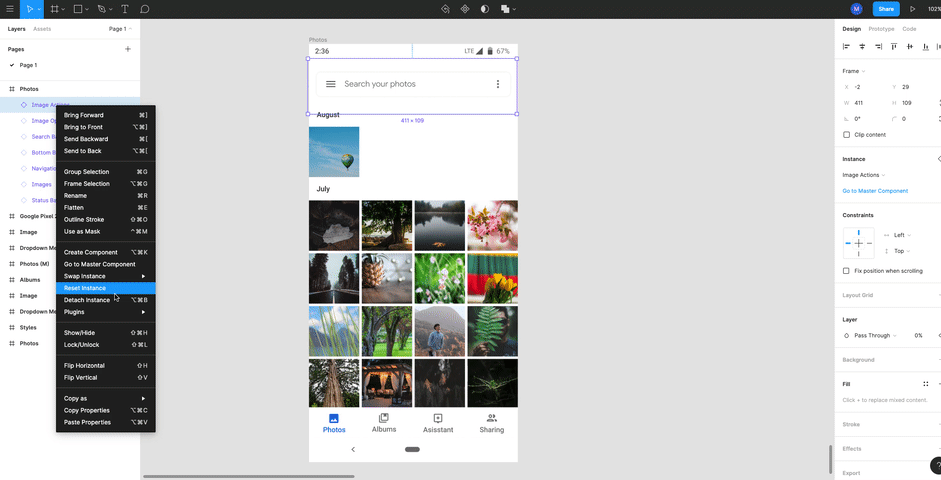Click Align left icon
Screen dimensions: 941x480
tap(846, 47)
